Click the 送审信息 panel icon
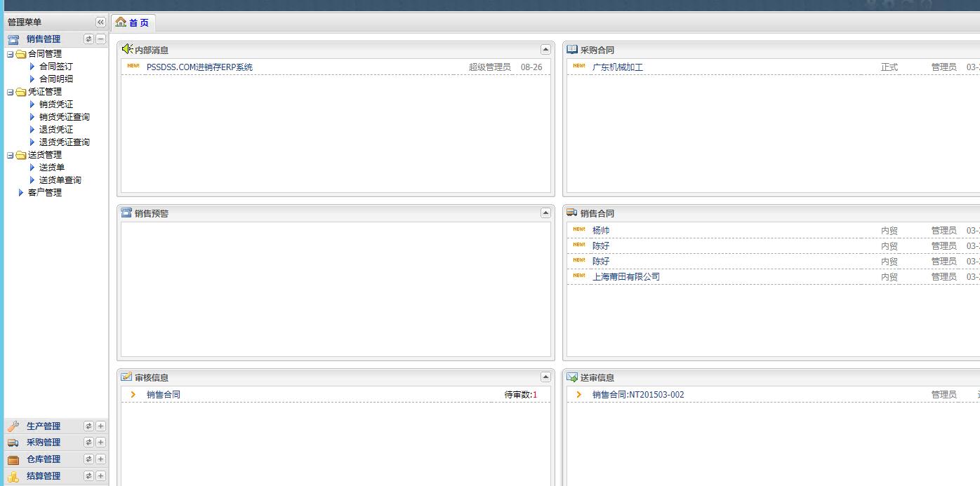980x486 pixels. point(572,377)
